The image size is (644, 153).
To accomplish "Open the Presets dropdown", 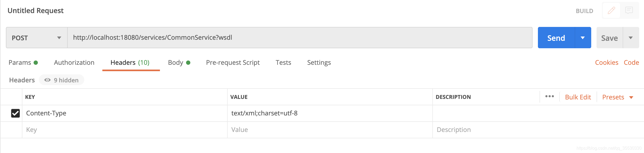I will 617,97.
